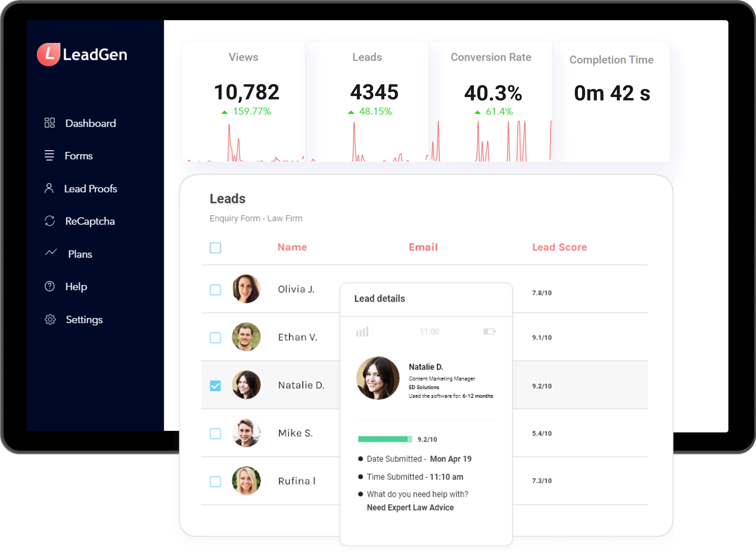
Task: Click the Dashboard grid icon
Action: 49,123
